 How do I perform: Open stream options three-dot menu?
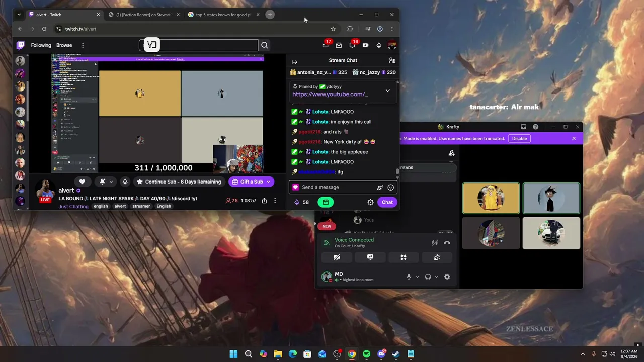point(275,201)
